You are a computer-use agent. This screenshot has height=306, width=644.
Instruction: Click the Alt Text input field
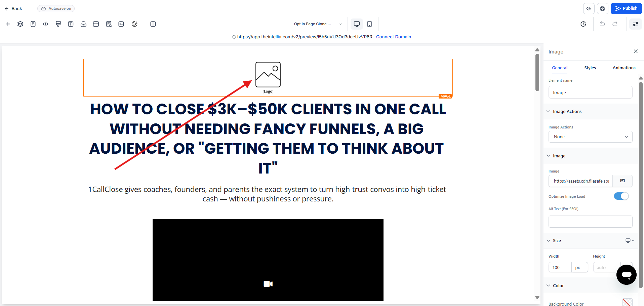[x=590, y=222]
